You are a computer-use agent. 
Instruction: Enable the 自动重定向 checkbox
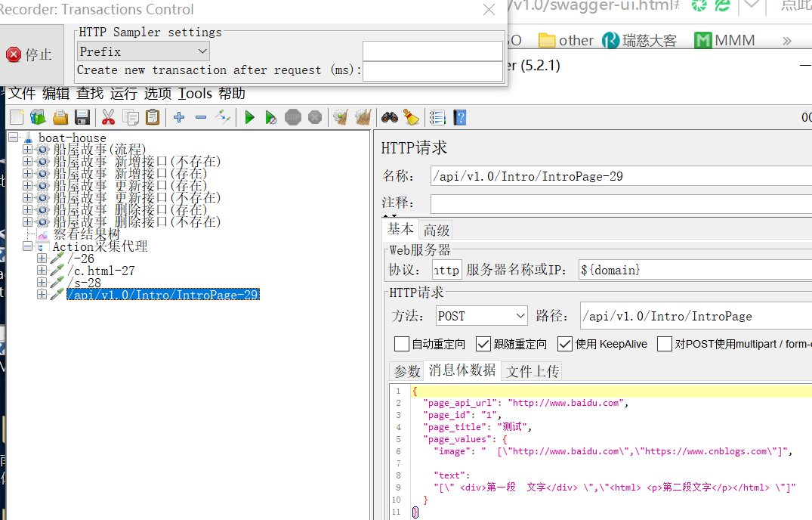pos(401,344)
